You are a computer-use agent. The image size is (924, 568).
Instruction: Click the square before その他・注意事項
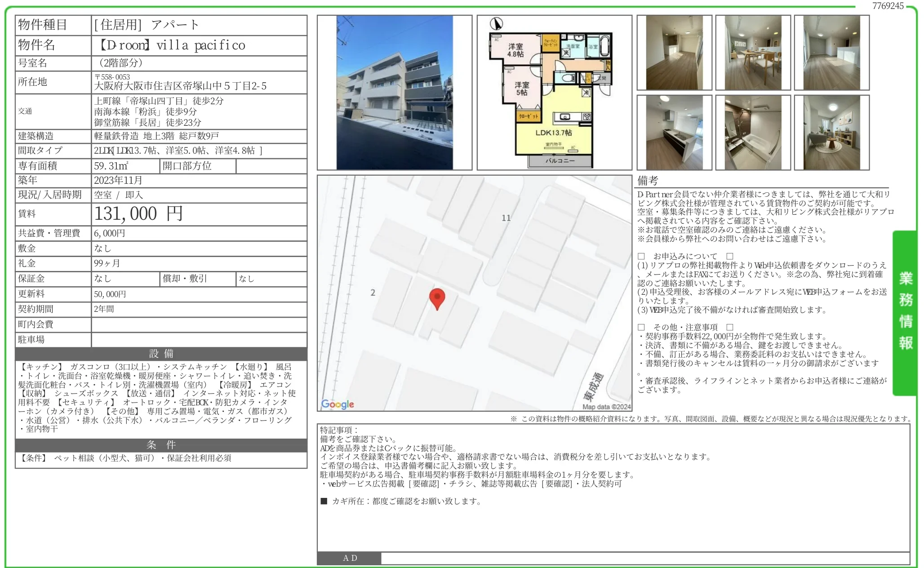tap(641, 327)
